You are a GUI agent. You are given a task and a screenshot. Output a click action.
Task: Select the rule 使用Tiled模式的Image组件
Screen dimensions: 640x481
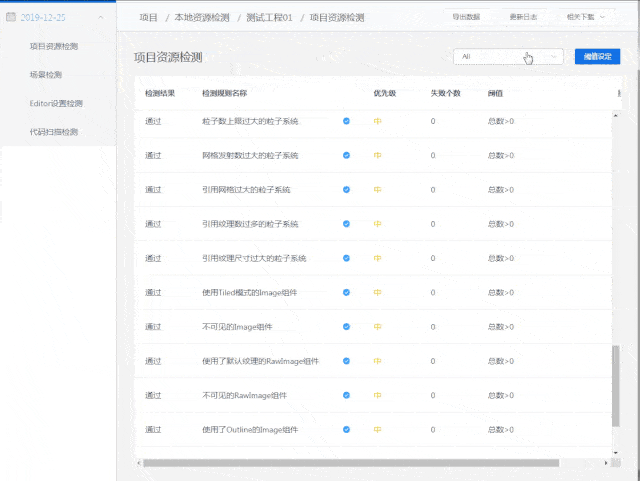click(249, 293)
